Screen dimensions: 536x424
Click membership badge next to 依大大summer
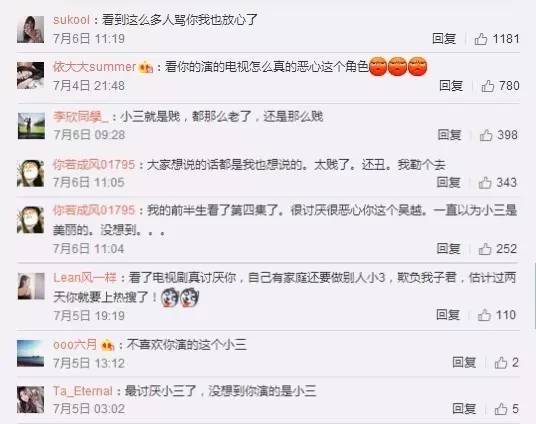146,68
